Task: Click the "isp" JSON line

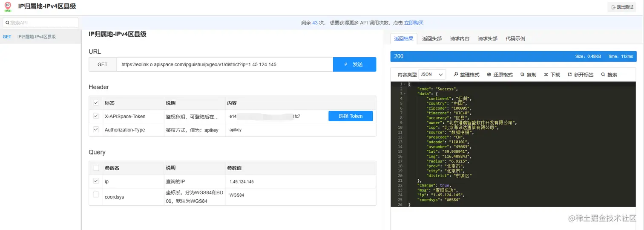Action: coord(463,128)
